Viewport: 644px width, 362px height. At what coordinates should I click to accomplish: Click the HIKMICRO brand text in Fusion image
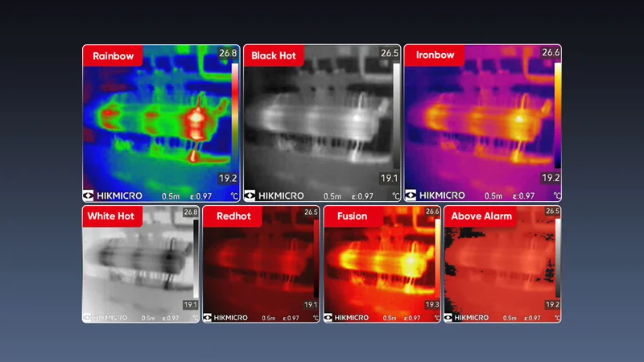point(351,318)
